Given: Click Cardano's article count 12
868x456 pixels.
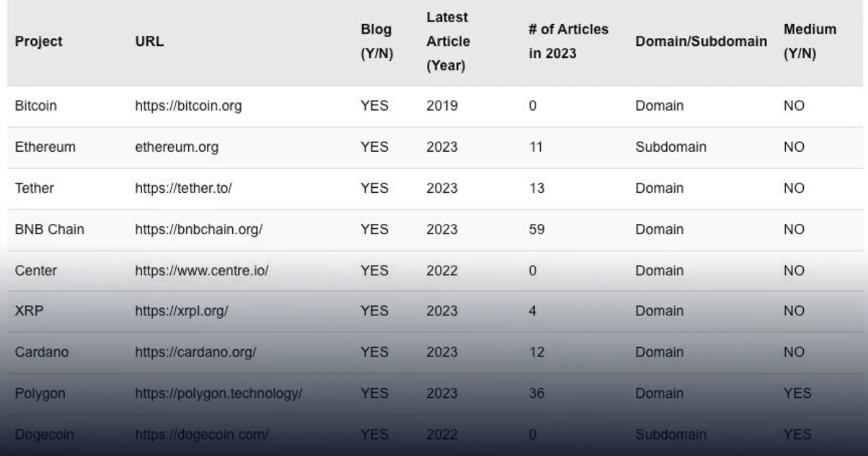Looking at the screenshot, I should tap(536, 352).
